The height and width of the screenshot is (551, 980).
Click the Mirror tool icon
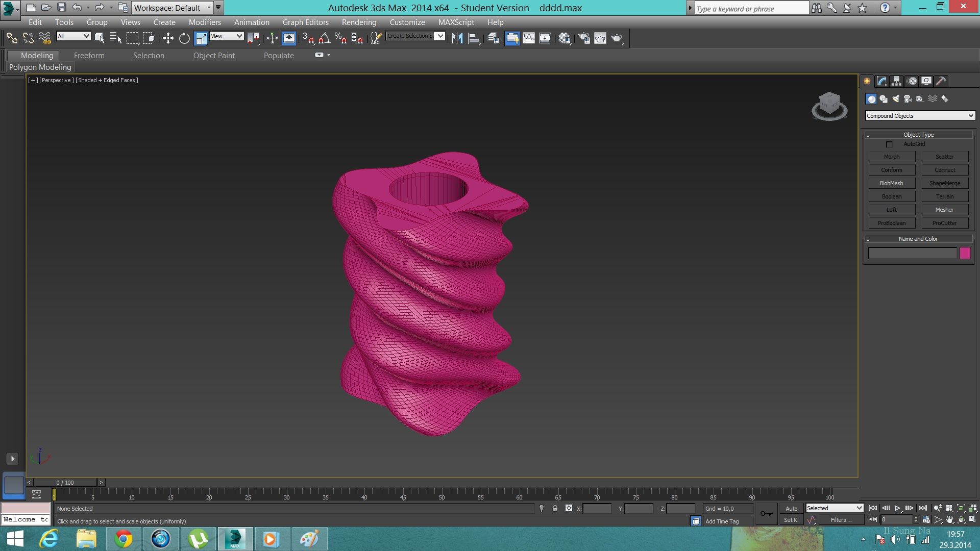coord(457,38)
